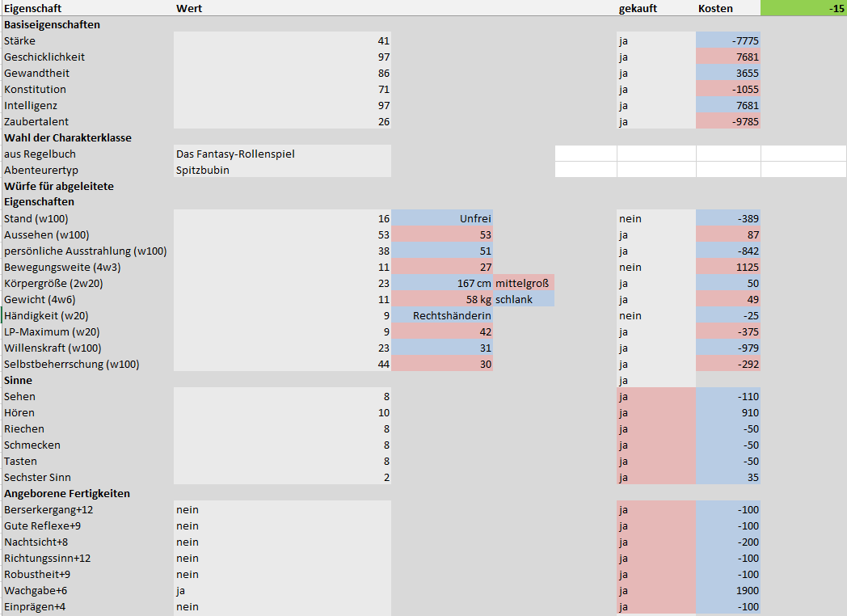Select the "Eigenschaft" header cell
Image resolution: width=847 pixels, height=616 pixels.
point(86,8)
